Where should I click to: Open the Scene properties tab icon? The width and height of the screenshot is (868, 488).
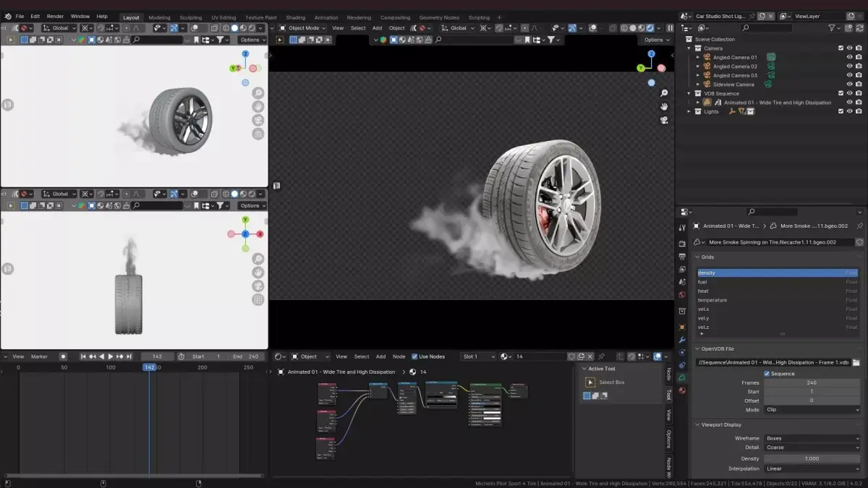[682, 282]
